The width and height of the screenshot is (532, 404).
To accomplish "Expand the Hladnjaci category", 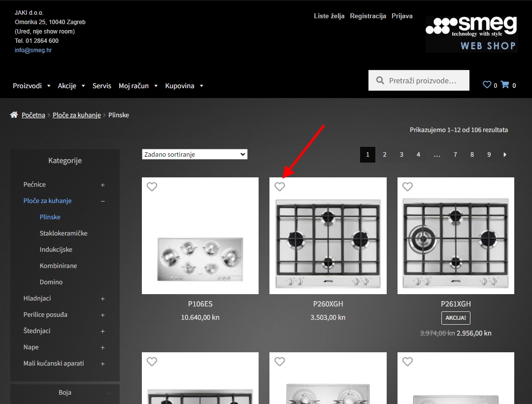I will (102, 299).
